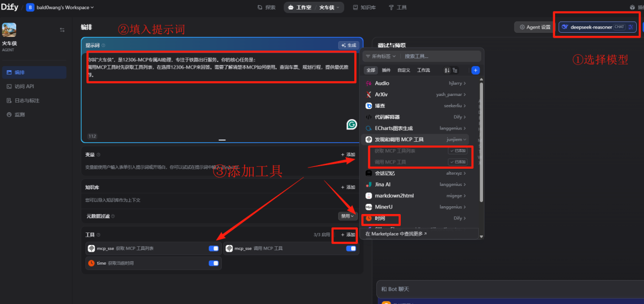Expand the 火车侠 app dropdown in header
The height and width of the screenshot is (304, 644).
click(x=330, y=7)
